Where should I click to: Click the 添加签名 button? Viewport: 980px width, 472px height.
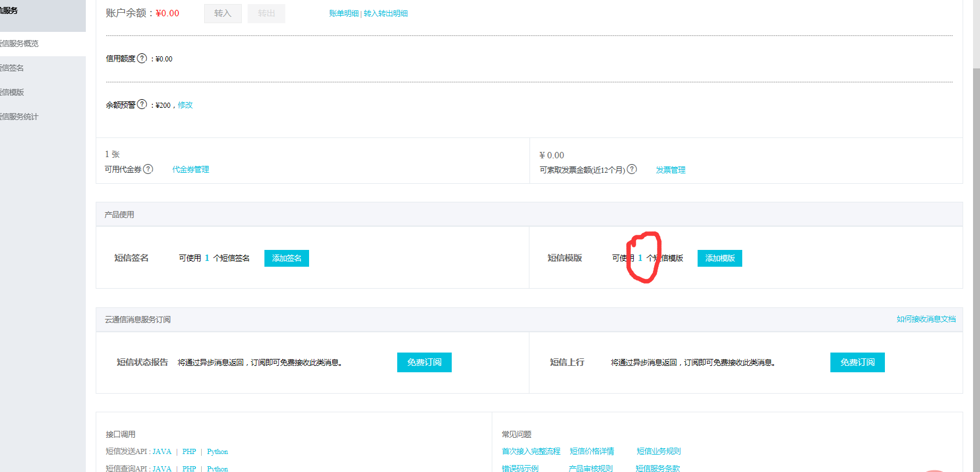tap(286, 258)
